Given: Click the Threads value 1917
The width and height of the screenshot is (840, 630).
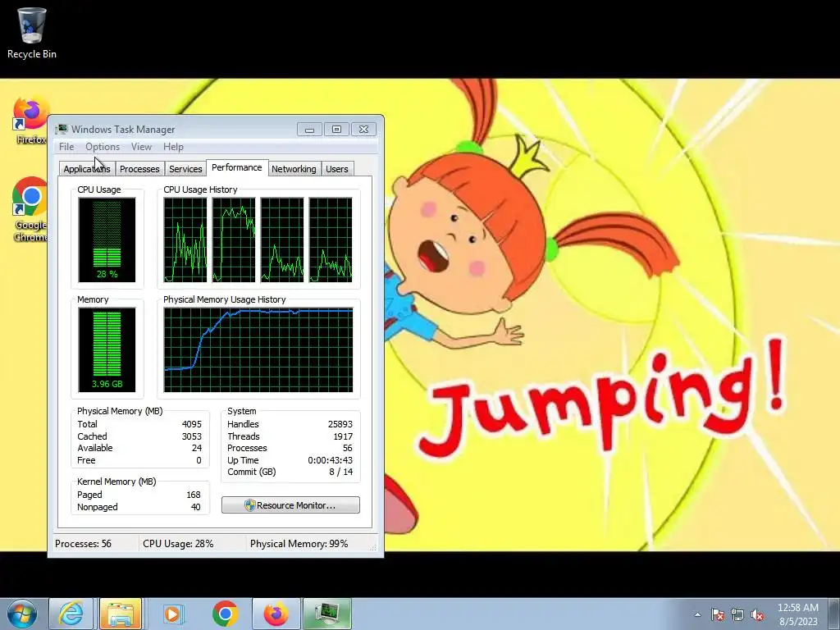Looking at the screenshot, I should tap(343, 436).
